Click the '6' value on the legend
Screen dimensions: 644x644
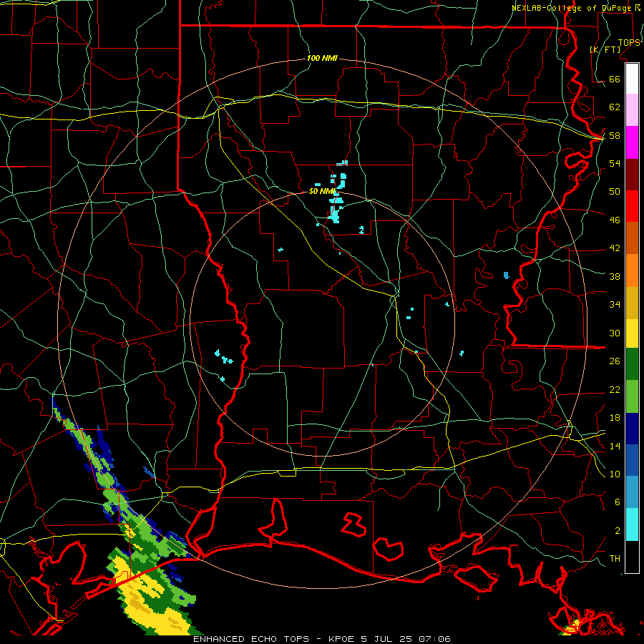point(618,502)
